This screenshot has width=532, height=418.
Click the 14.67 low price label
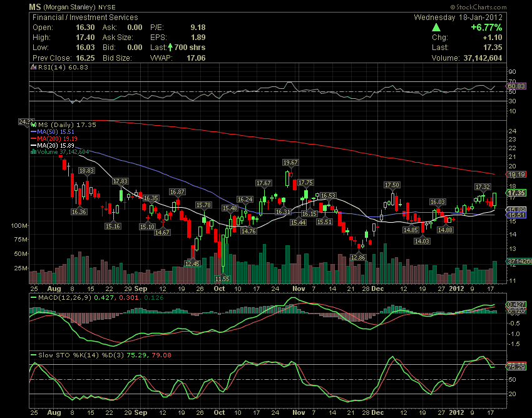pyautogui.click(x=162, y=232)
